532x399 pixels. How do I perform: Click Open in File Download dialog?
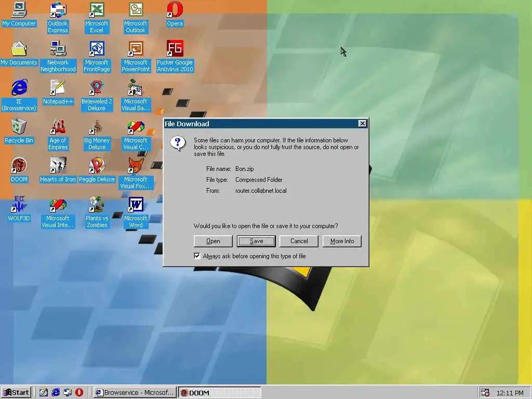pos(213,241)
